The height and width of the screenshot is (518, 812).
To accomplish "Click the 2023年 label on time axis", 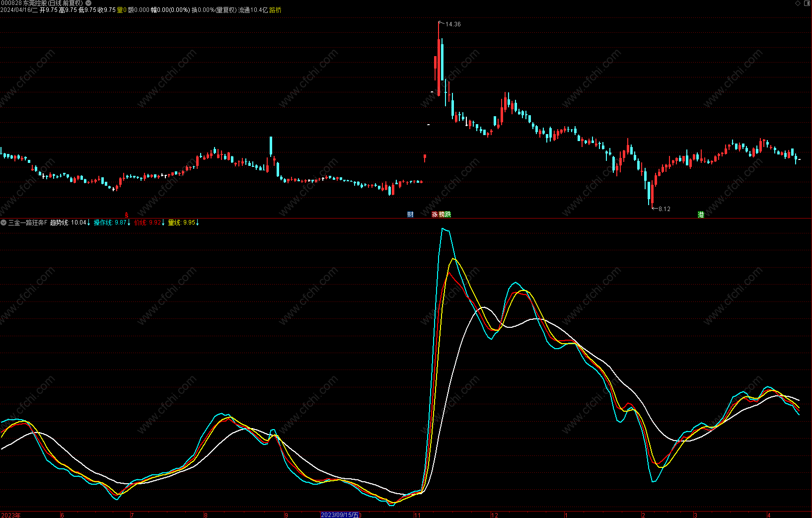I will [x=10, y=515].
